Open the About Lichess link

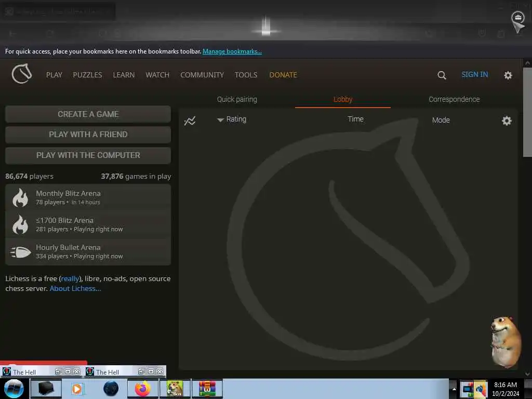coord(75,288)
